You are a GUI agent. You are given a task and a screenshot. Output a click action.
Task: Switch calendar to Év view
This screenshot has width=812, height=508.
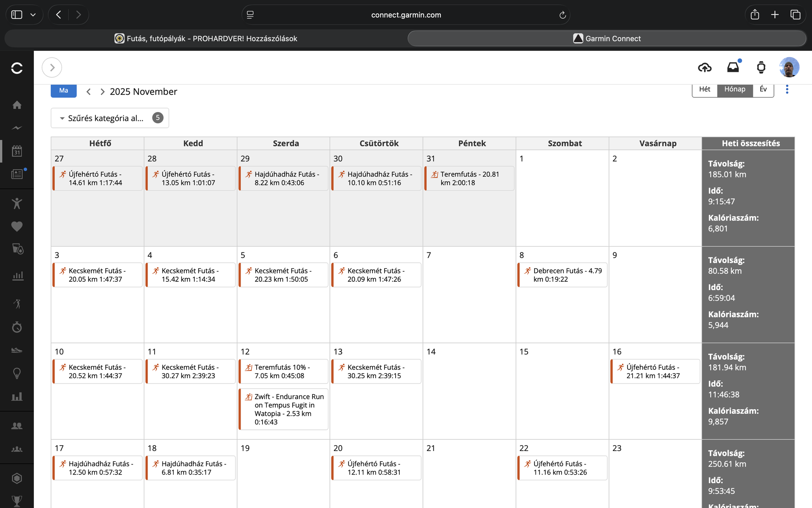tap(763, 89)
